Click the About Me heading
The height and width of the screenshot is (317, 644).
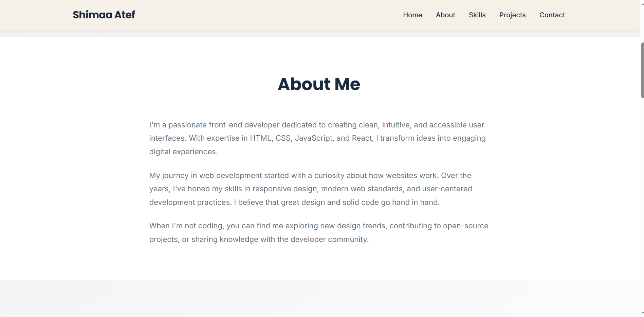(x=319, y=84)
